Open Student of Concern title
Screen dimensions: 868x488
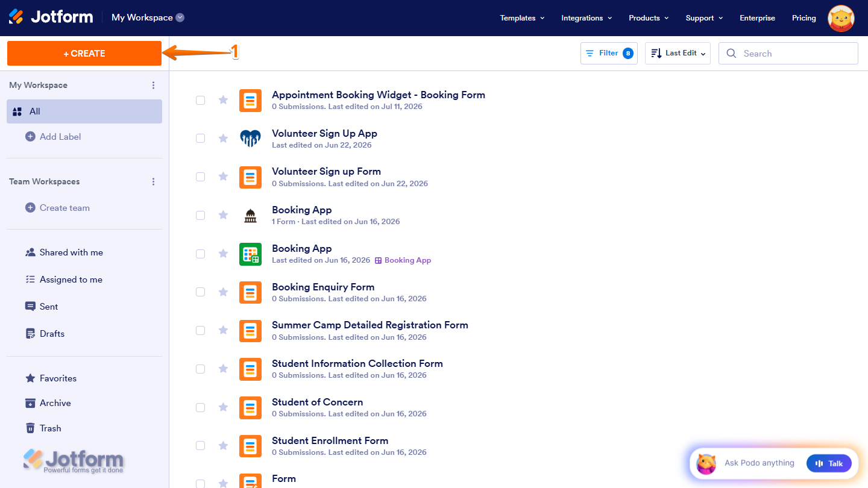coord(318,402)
